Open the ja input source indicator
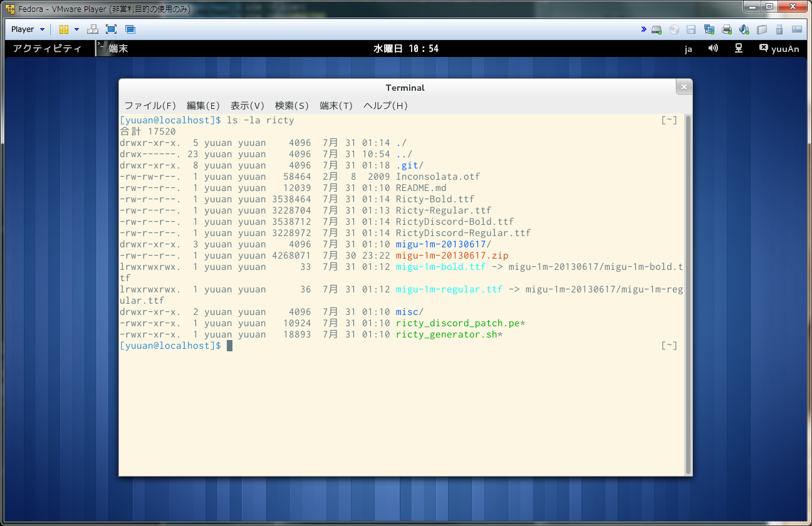Screen dimensions: 812x526 click(688, 49)
